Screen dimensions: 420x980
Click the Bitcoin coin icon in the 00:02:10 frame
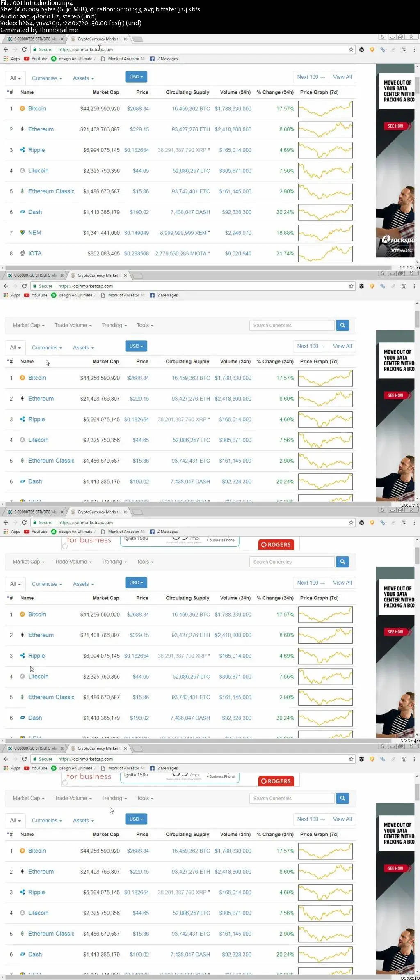click(x=22, y=851)
